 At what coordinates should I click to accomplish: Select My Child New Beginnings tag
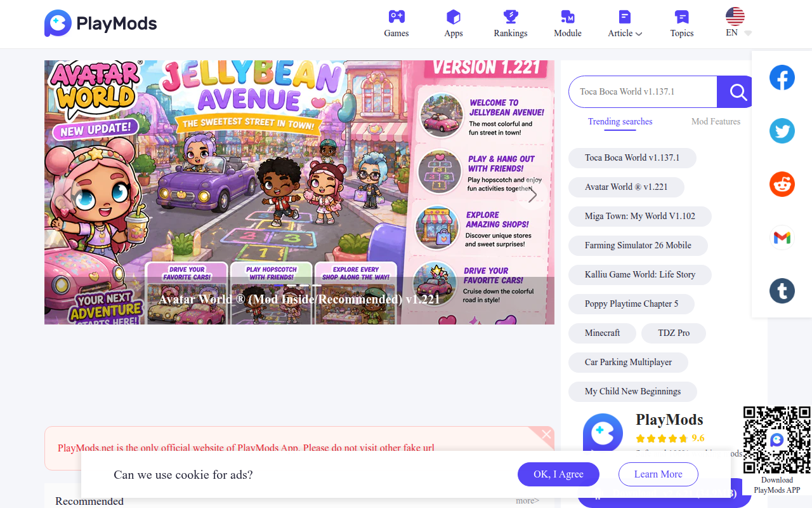[x=633, y=391]
